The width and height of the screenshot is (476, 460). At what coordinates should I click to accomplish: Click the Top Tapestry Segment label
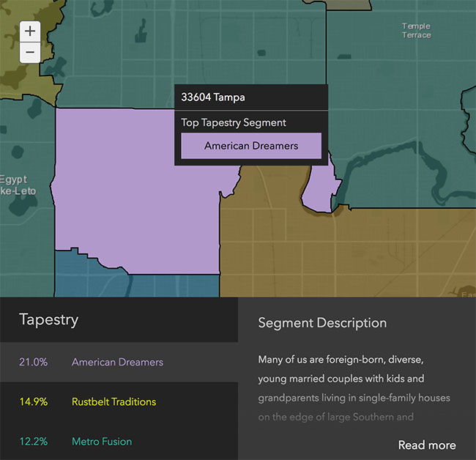click(x=234, y=122)
